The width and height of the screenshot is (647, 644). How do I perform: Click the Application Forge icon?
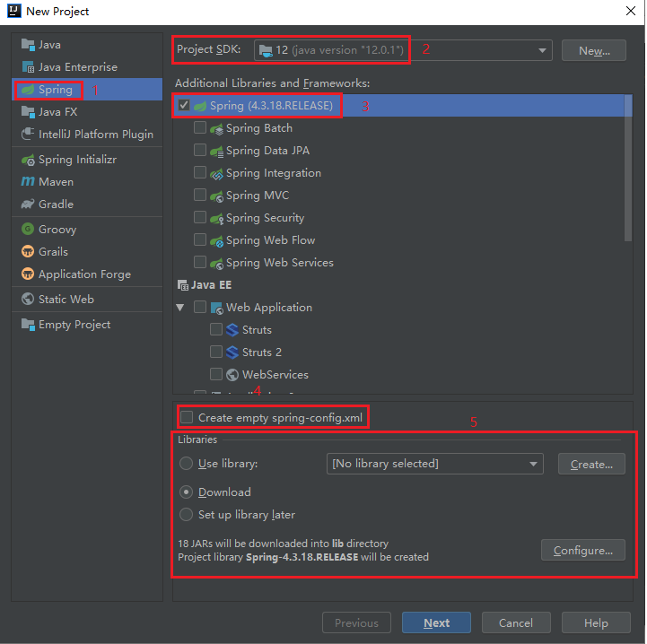(x=28, y=274)
